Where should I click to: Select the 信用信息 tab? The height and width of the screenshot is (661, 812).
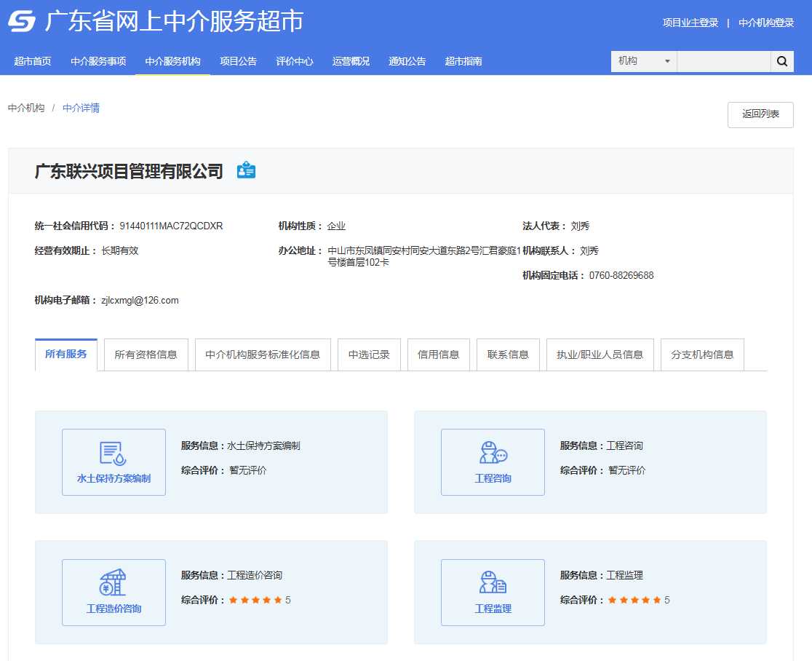pos(438,355)
